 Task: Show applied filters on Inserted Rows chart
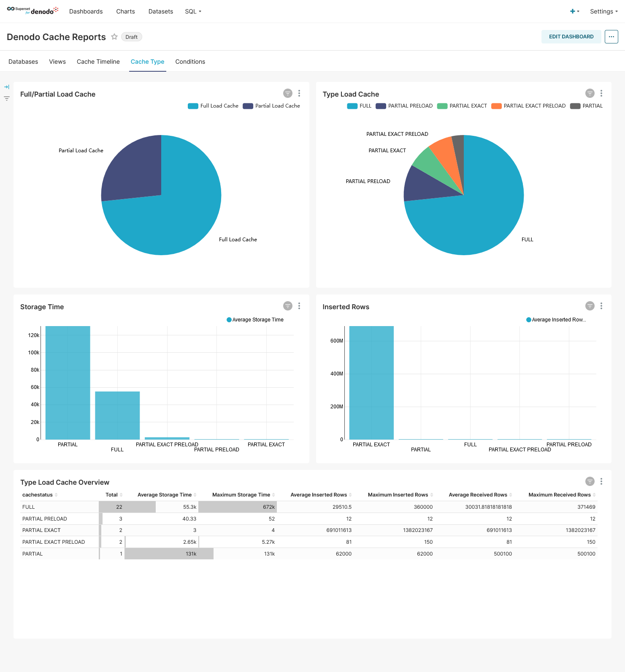click(x=590, y=306)
